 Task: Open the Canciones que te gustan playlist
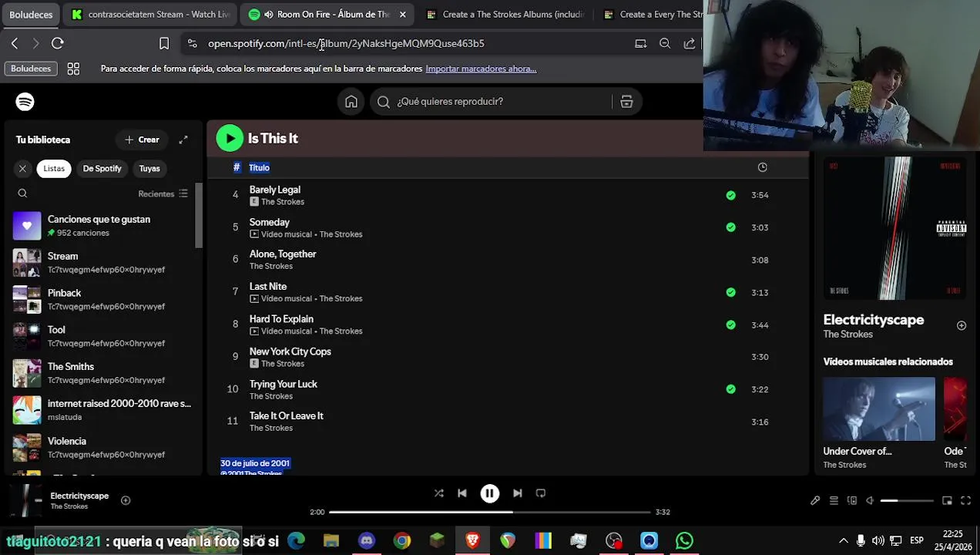click(102, 226)
